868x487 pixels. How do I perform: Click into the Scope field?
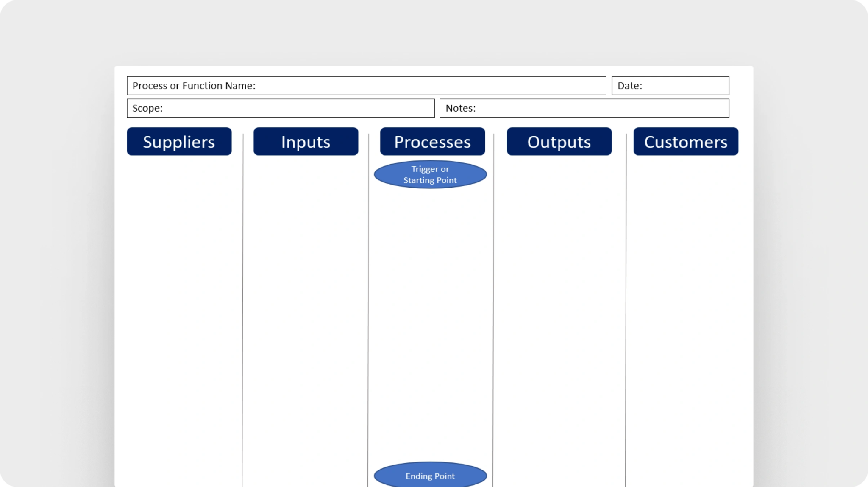point(281,108)
